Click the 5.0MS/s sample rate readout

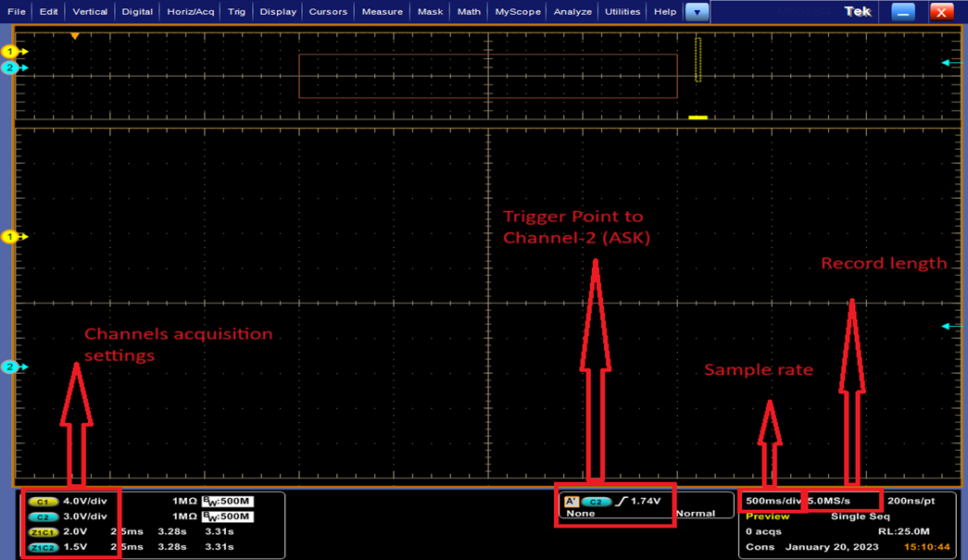point(829,501)
